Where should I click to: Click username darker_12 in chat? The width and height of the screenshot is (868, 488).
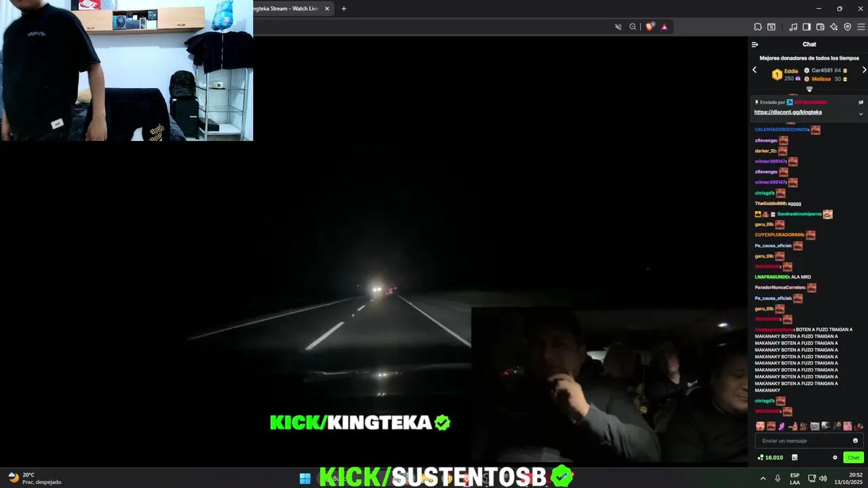coord(765,151)
